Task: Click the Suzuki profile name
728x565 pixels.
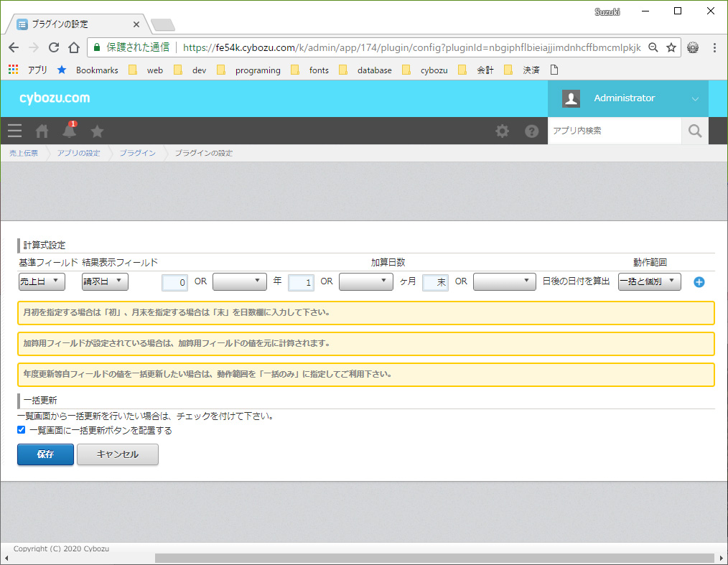Action: click(607, 11)
